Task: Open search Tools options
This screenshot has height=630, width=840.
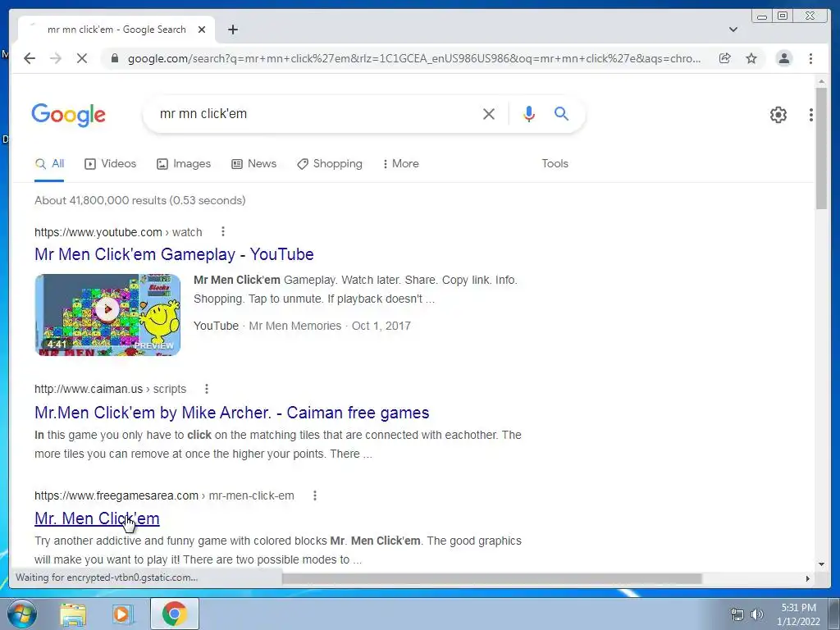Action: coord(555,164)
